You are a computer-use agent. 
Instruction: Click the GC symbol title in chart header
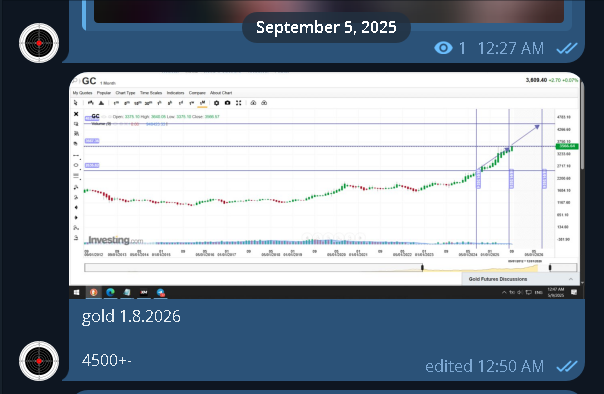89,81
